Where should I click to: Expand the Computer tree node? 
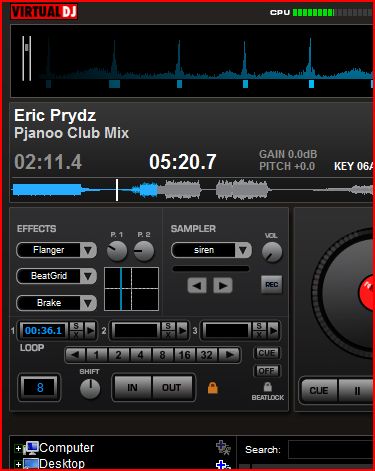point(18,449)
